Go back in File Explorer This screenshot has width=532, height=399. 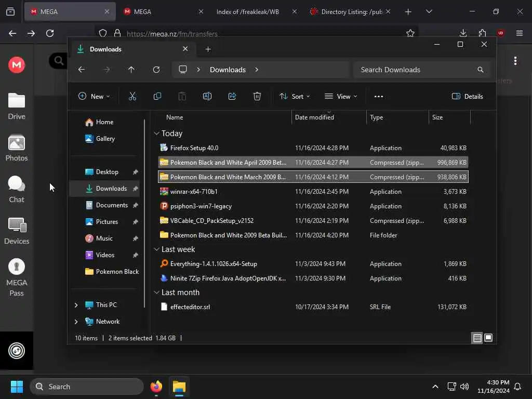[82, 70]
